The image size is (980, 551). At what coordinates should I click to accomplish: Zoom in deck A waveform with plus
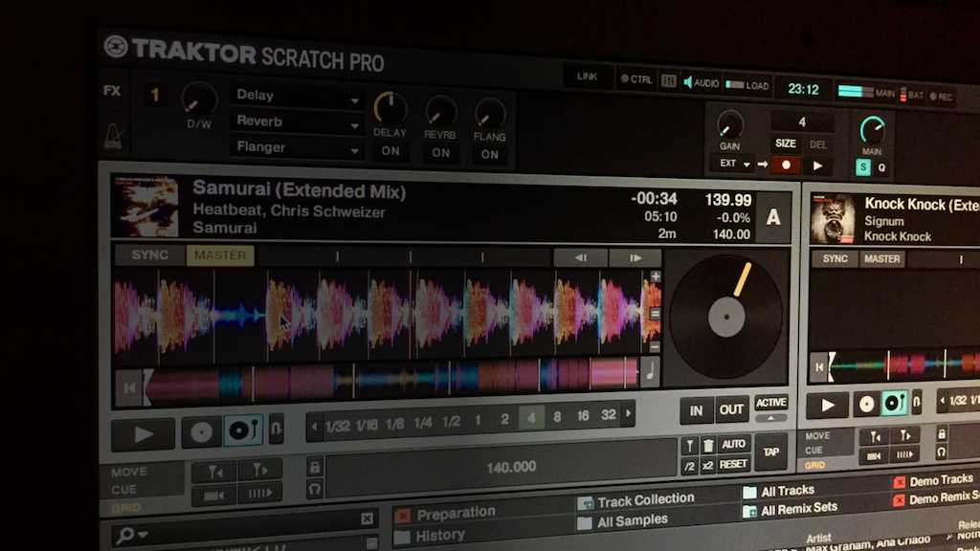coord(655,276)
